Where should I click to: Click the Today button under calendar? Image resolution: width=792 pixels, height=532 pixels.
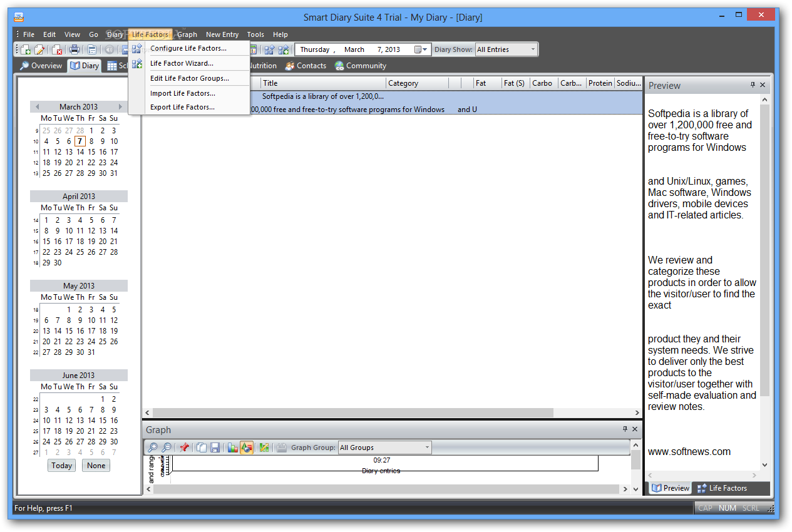pos(62,466)
